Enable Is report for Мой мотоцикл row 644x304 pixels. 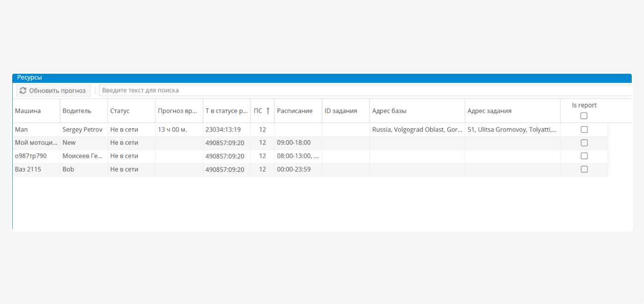pyautogui.click(x=584, y=143)
